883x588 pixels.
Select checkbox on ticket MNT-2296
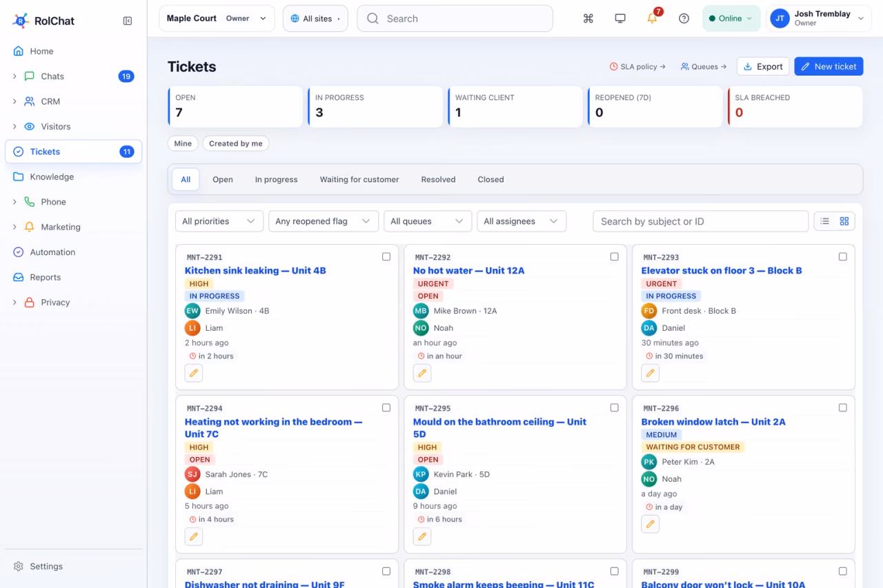[x=843, y=407]
